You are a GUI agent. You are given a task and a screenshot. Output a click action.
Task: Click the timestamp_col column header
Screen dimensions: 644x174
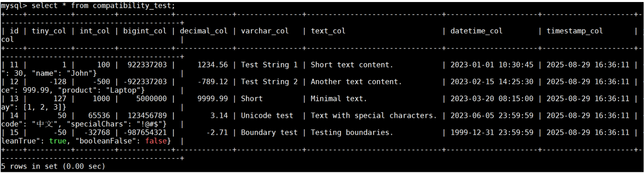tap(575, 31)
